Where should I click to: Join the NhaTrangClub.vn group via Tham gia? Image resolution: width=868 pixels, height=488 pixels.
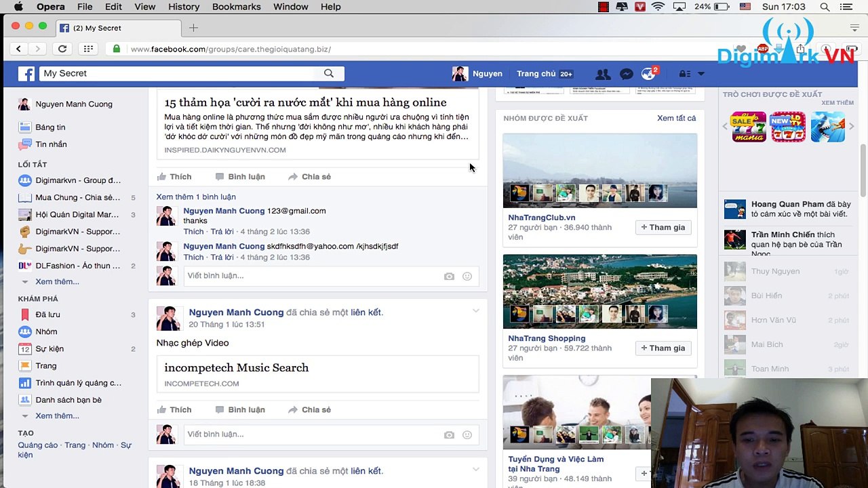(x=663, y=227)
